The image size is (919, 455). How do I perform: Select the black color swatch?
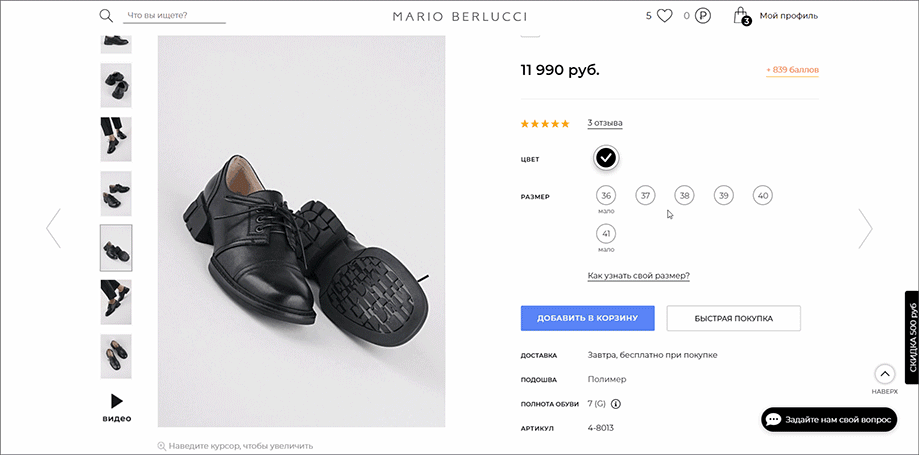point(606,157)
